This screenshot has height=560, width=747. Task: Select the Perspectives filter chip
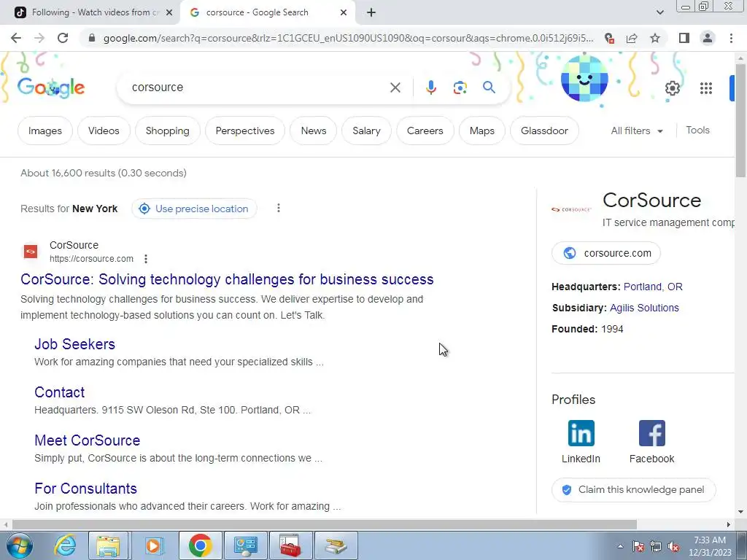(x=245, y=131)
